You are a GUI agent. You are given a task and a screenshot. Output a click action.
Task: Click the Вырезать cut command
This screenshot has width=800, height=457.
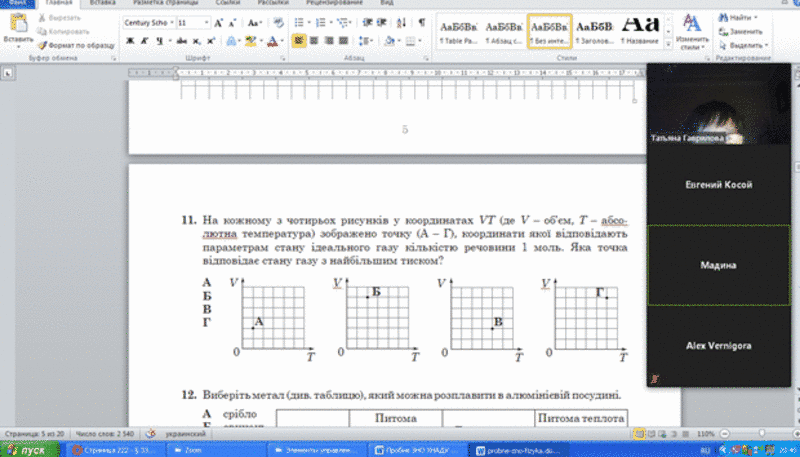(x=59, y=18)
